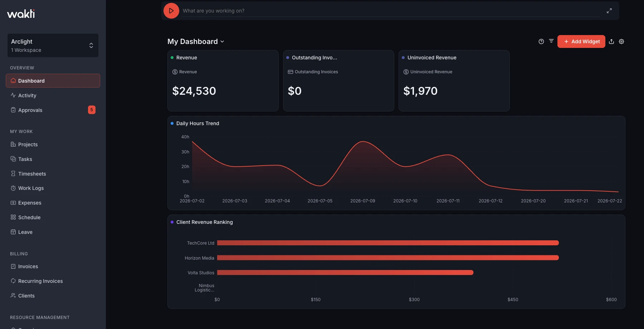644x329 pixels.
Task: Click the Wakti logo
Action: (x=21, y=14)
